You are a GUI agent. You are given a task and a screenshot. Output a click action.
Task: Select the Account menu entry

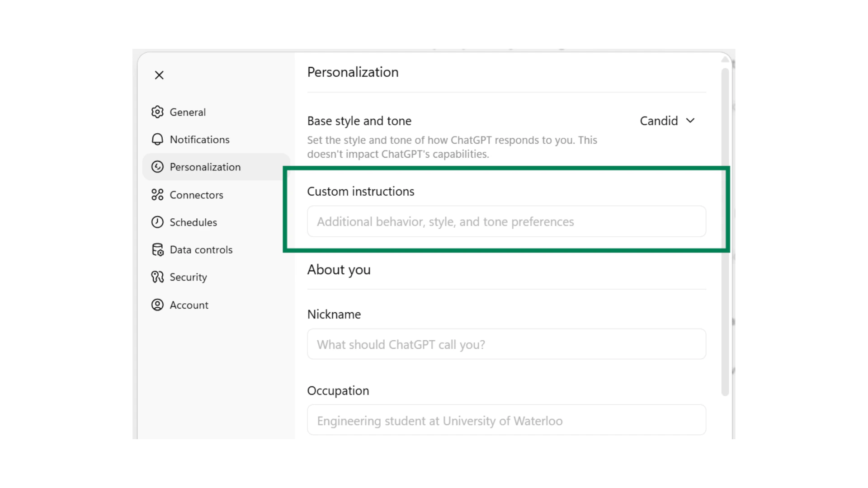189,305
